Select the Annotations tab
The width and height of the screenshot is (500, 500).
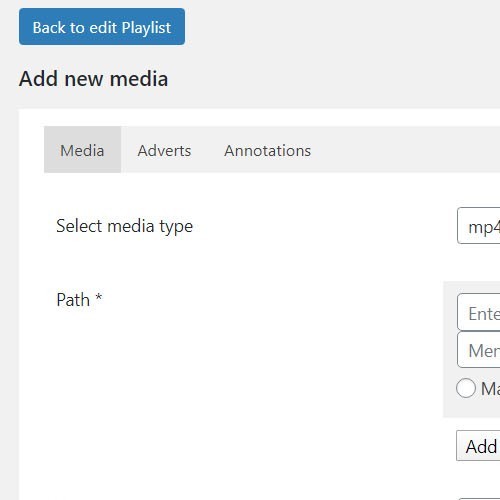tap(267, 150)
